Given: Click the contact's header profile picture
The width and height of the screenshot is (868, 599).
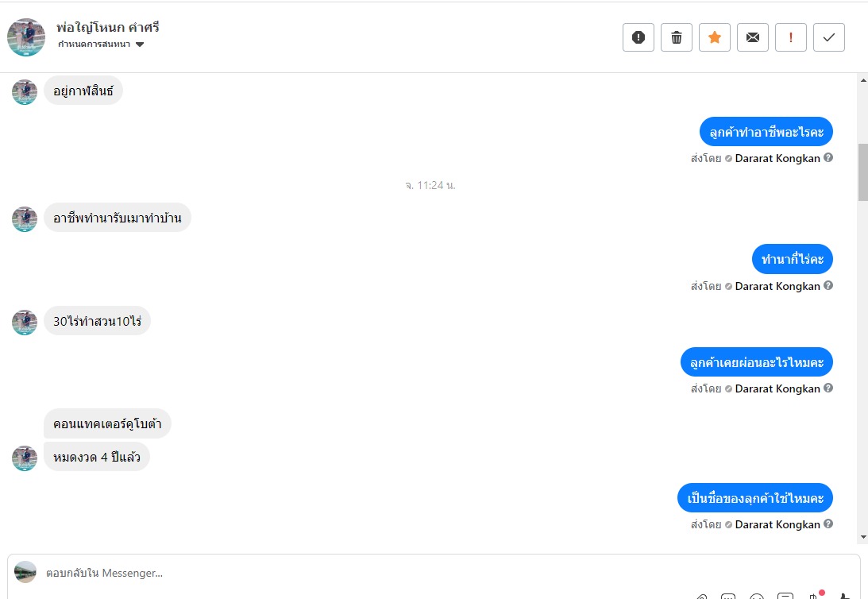Looking at the screenshot, I should 26,37.
